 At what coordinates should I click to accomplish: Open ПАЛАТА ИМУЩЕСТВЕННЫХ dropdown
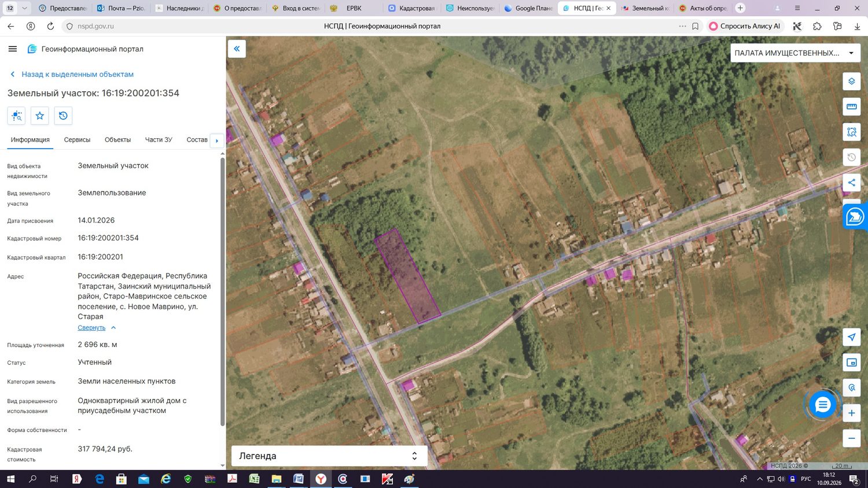[x=795, y=53]
